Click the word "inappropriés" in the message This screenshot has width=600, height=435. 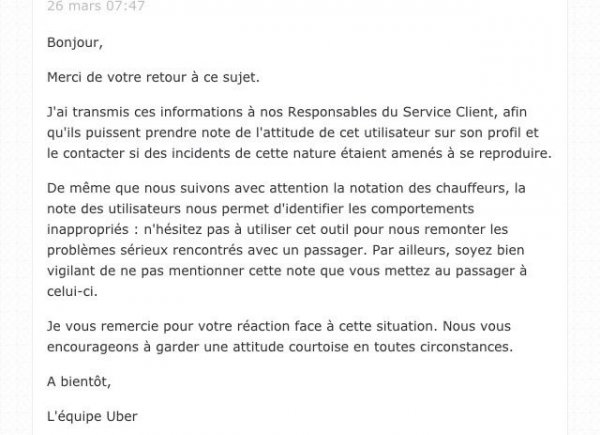click(x=88, y=230)
